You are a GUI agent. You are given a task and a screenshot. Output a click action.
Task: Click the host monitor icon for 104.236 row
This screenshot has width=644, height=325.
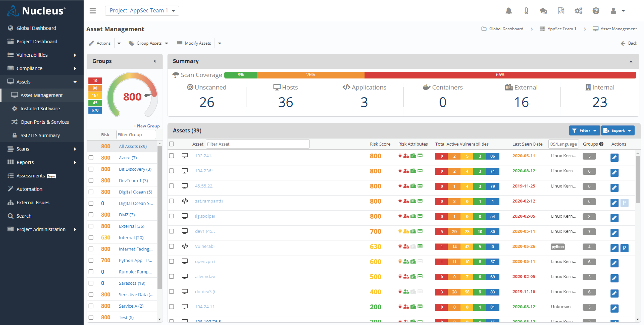184,171
